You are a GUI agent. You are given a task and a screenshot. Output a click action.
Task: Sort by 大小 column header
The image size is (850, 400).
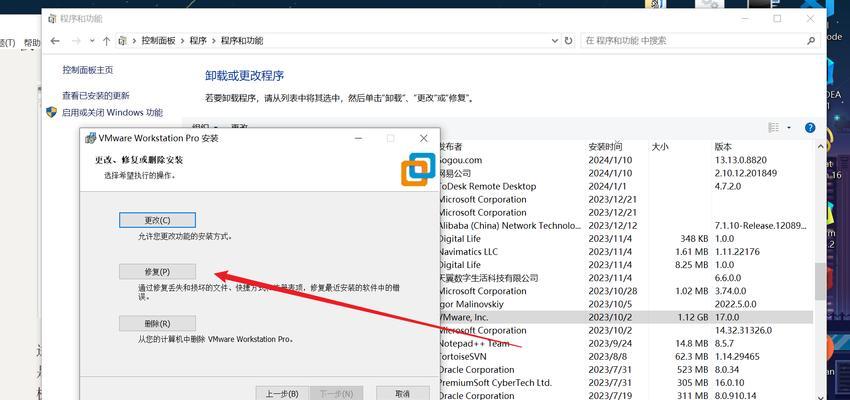660,147
